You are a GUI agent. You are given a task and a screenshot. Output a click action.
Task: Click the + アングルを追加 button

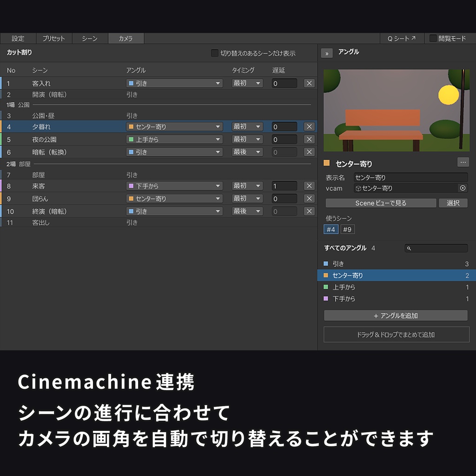(396, 316)
